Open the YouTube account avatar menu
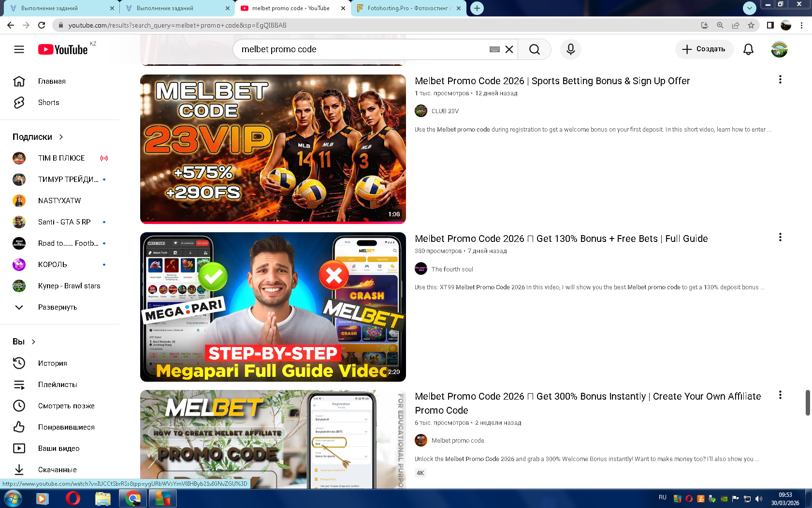Viewport: 812px width, 508px height. coord(779,49)
